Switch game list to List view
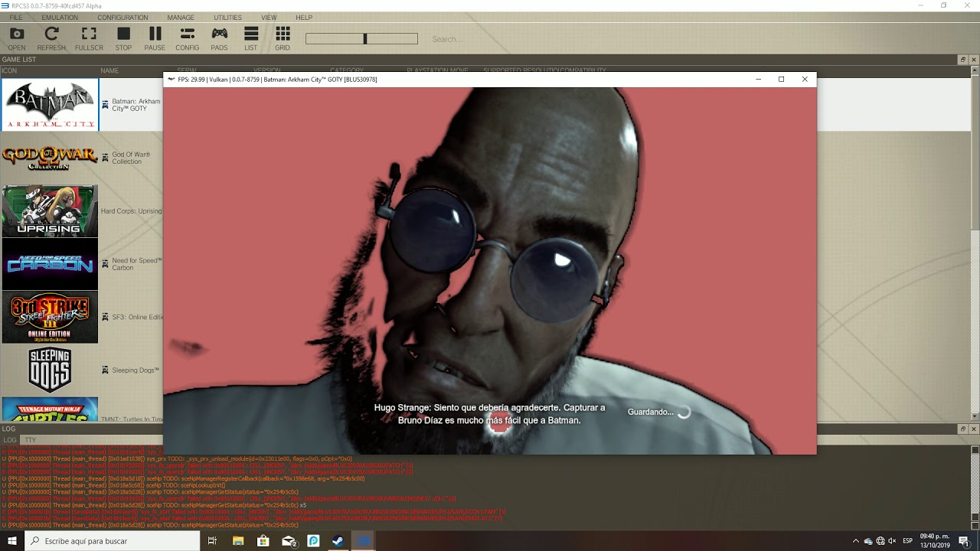Viewport: 980px width, 551px height. click(x=251, y=38)
